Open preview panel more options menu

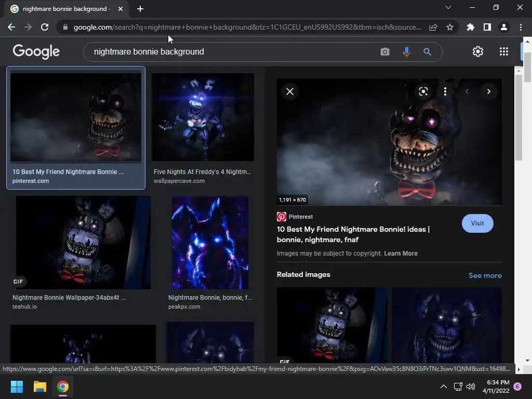445,91
